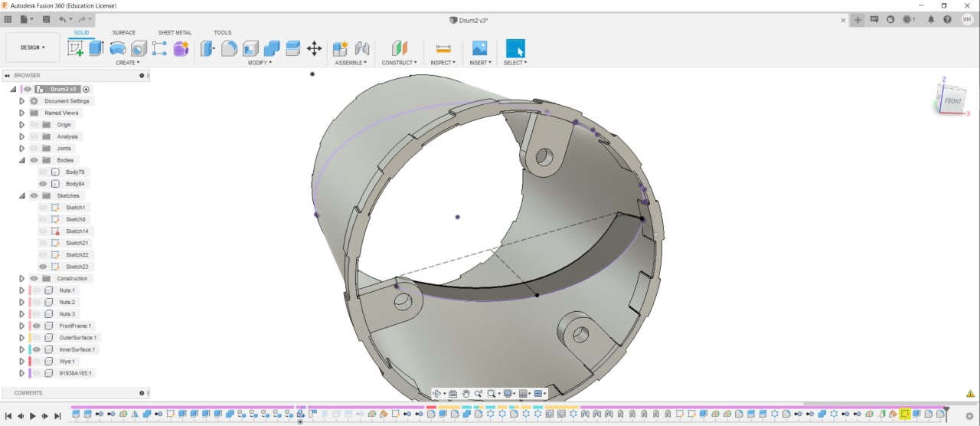Click the Undo arrow

(x=63, y=19)
